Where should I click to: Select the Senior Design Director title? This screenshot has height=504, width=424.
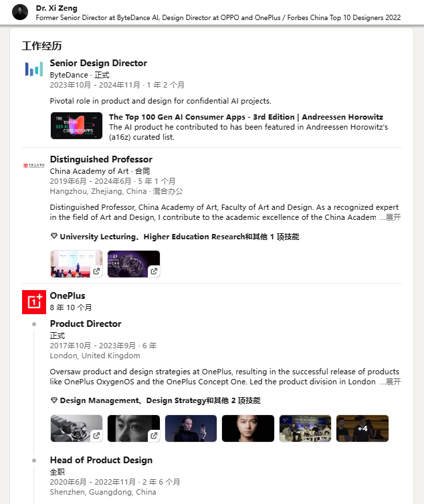98,63
